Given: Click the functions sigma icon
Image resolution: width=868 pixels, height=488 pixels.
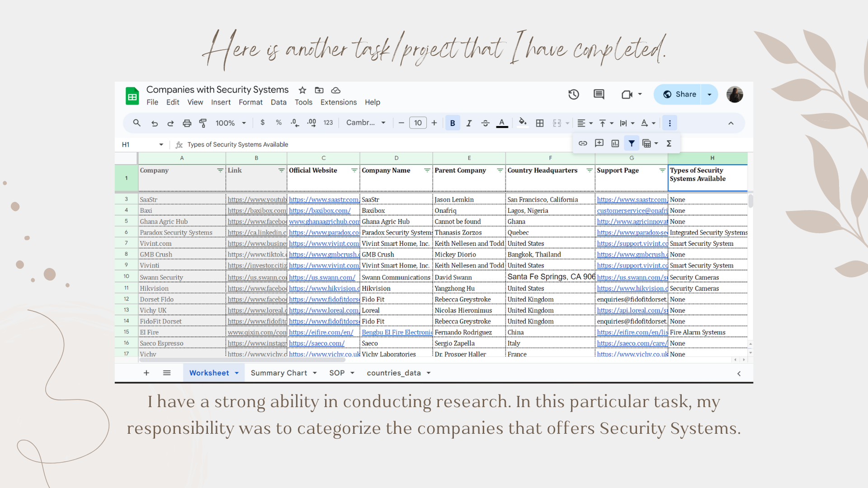Looking at the screenshot, I should (x=669, y=143).
